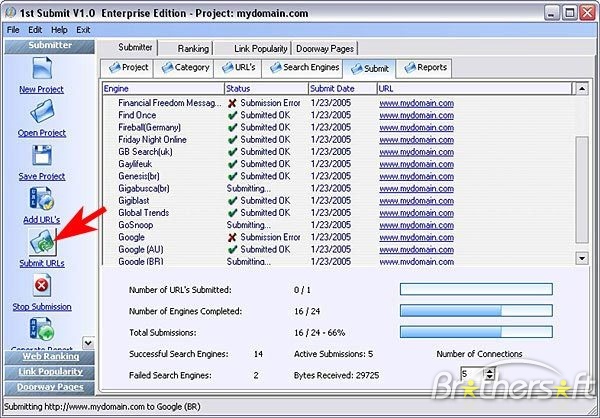Click the Save Project floppy icon

pos(42,155)
